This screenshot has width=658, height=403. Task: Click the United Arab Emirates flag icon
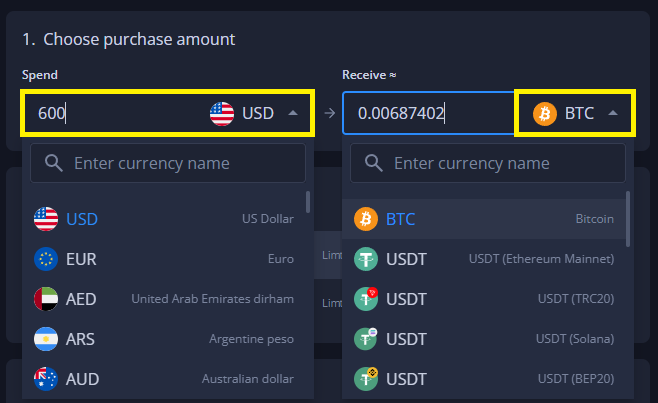(46, 299)
